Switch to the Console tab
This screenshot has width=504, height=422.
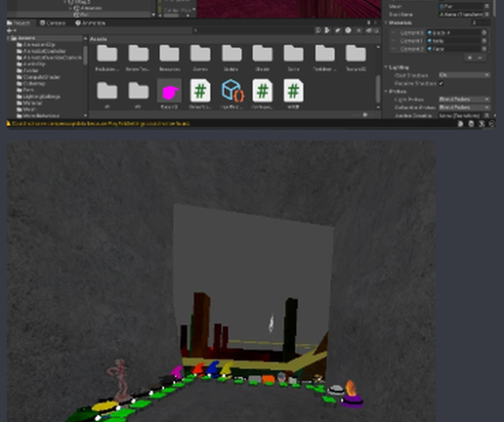point(53,23)
